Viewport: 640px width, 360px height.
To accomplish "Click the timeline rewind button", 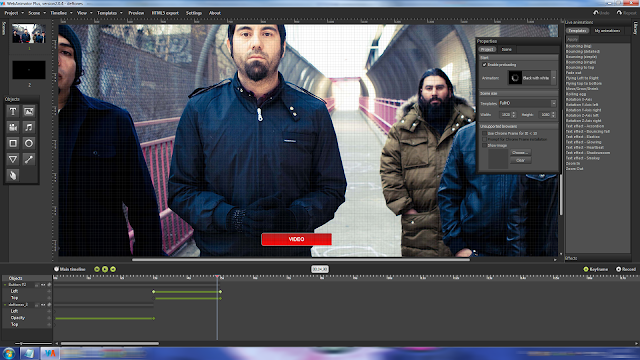I will coord(97,269).
